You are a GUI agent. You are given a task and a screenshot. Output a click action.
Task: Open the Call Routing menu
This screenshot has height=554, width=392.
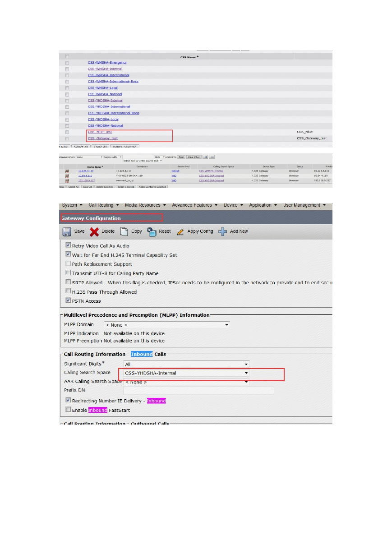coord(104,205)
